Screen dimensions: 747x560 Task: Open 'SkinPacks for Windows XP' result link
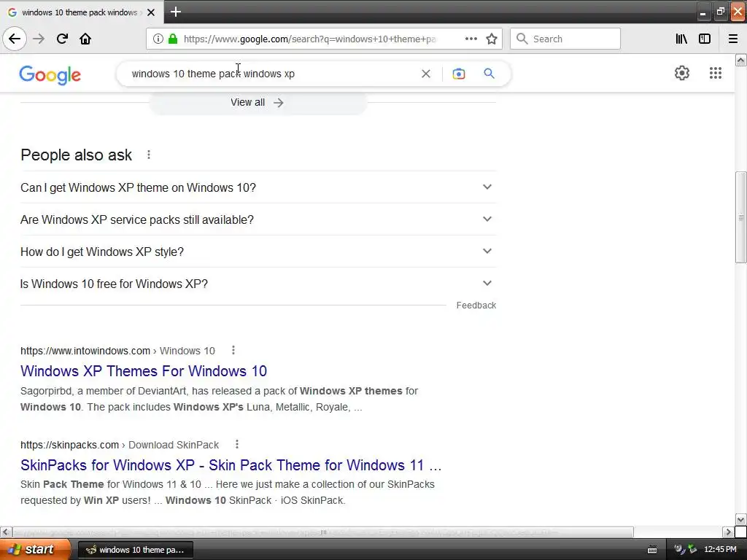[x=231, y=464]
